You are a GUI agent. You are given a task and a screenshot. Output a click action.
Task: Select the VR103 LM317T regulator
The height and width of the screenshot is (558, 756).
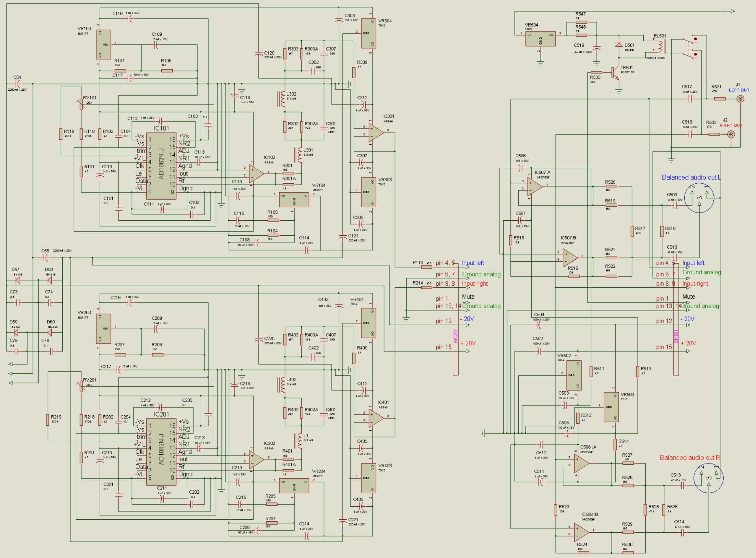click(x=103, y=44)
